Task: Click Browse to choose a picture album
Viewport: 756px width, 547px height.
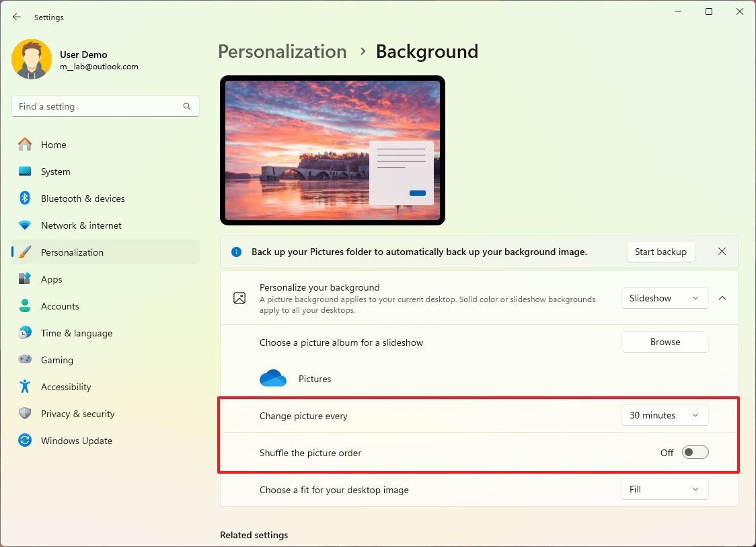Action: [665, 342]
